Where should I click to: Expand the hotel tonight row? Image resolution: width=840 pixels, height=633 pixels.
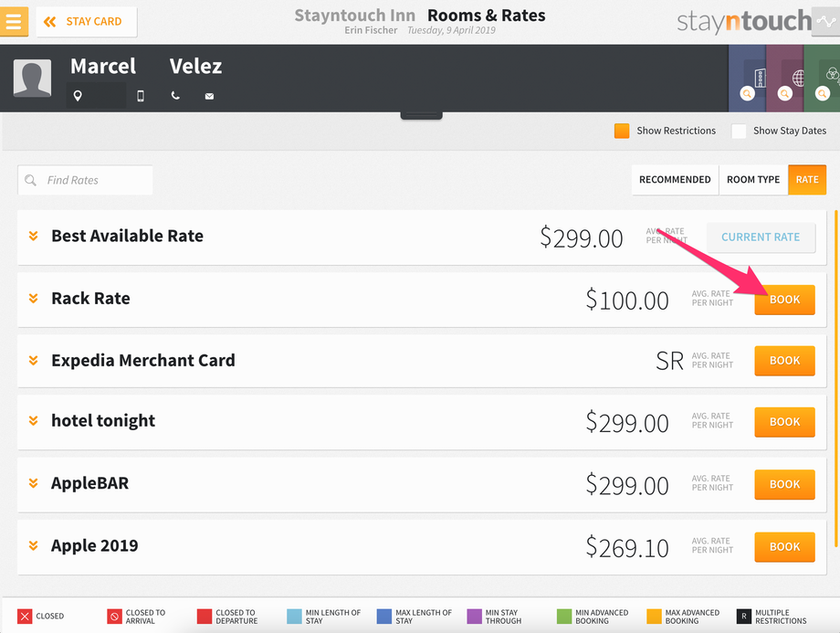click(x=33, y=421)
